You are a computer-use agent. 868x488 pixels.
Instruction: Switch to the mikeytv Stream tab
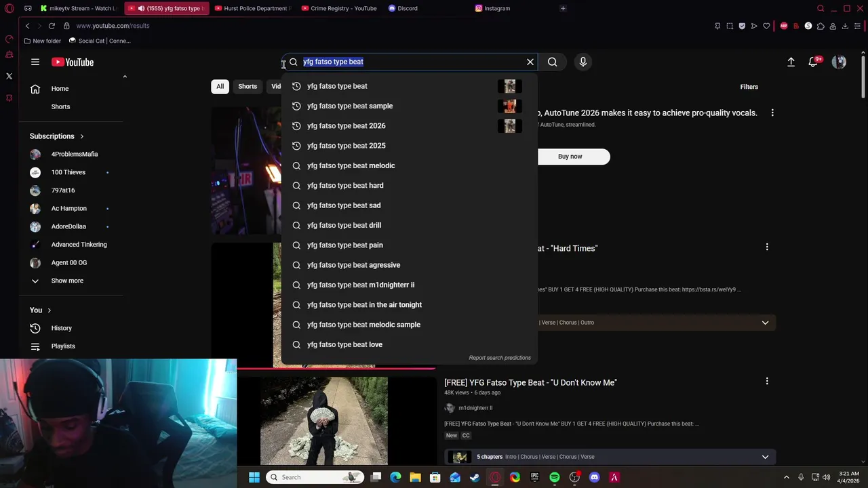click(78, 8)
